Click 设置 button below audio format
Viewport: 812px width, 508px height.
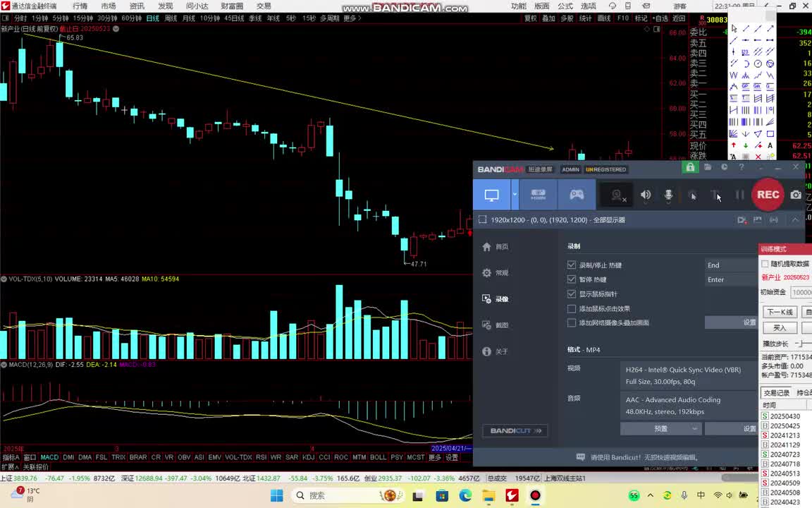[731, 429]
